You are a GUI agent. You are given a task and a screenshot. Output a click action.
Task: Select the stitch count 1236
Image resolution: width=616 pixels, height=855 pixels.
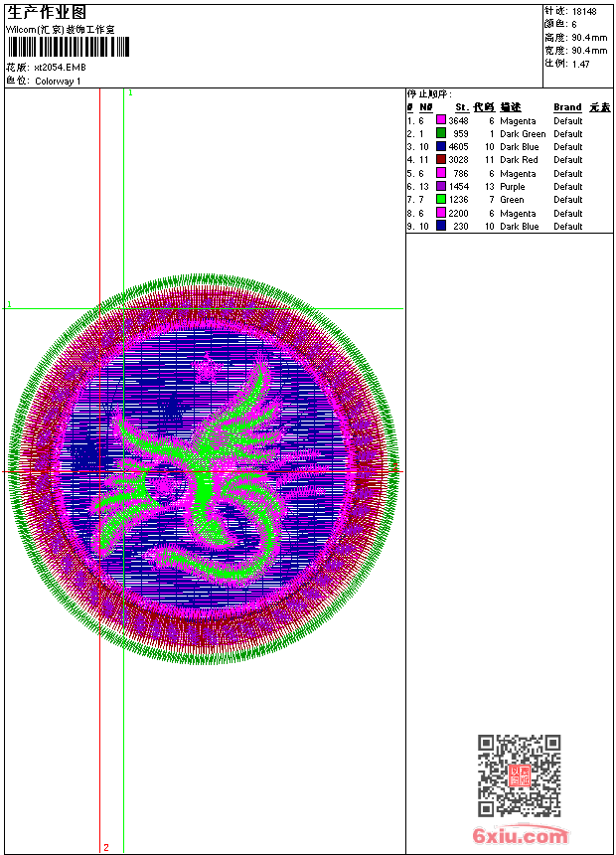click(458, 200)
